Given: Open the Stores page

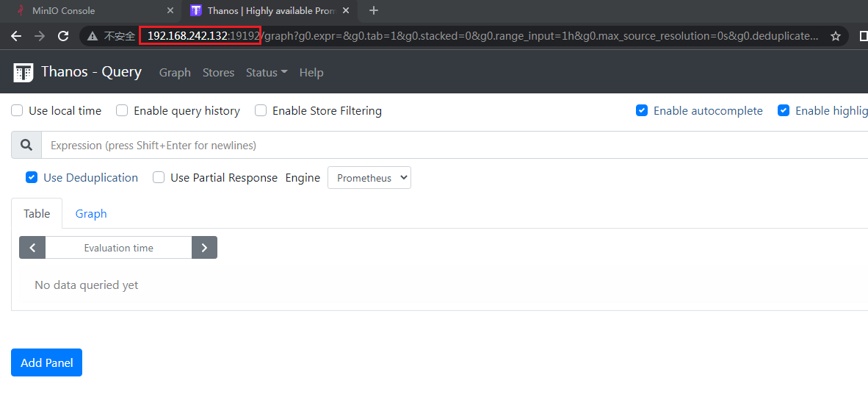Looking at the screenshot, I should coord(218,73).
